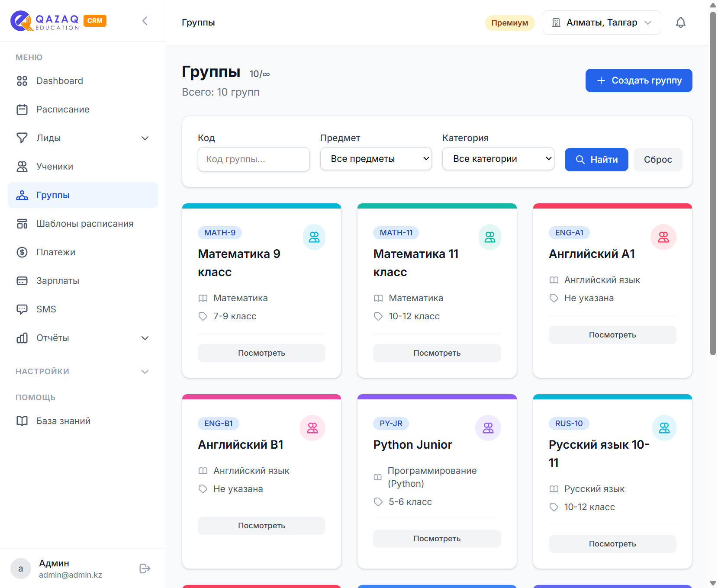The height and width of the screenshot is (588, 718).
Task: Click the 10/∞ group counter
Action: pos(260,74)
